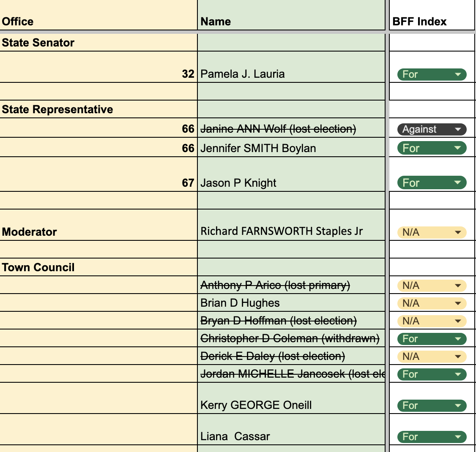Select the Jason P Knight name cell
476x452 pixels.
[x=291, y=174]
